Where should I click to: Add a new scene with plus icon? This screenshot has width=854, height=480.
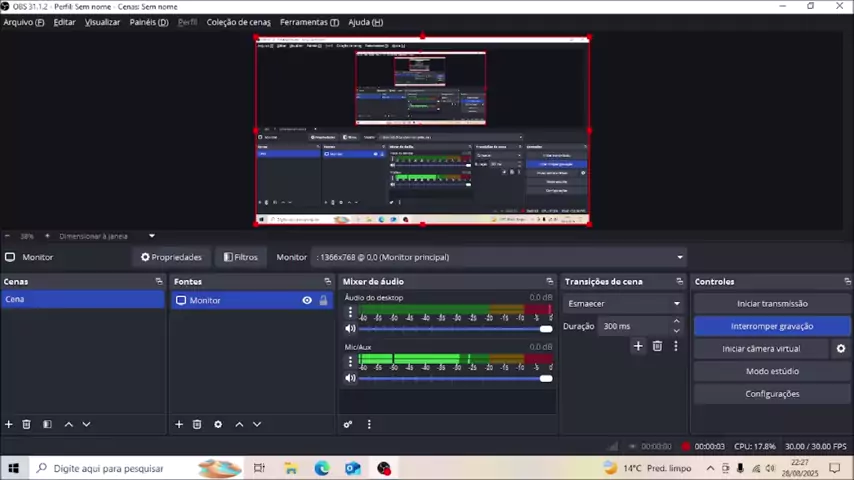[9, 424]
